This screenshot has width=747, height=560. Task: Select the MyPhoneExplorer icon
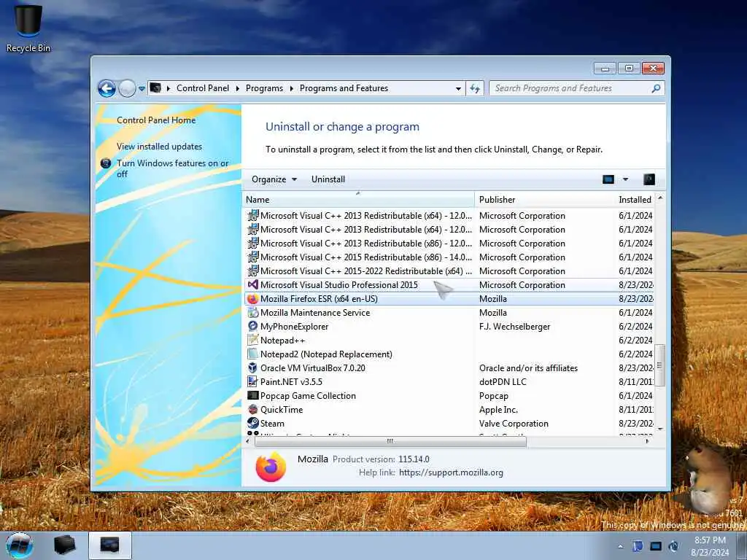pos(253,326)
